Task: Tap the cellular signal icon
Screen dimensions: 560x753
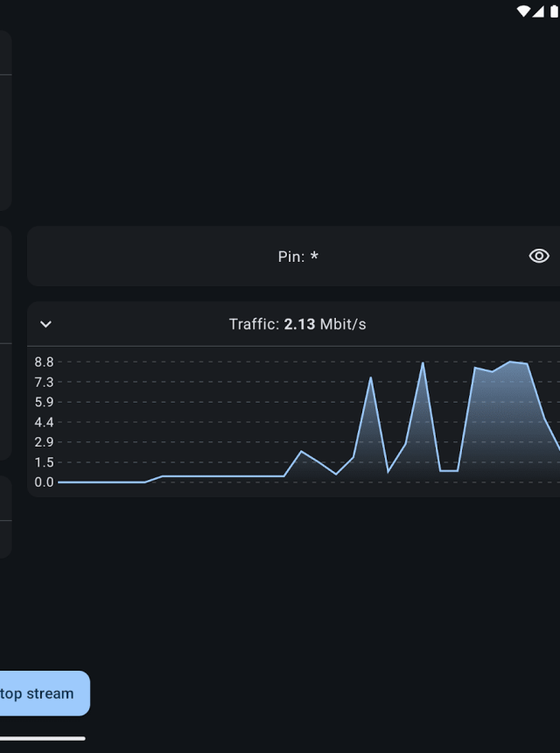Action: pyautogui.click(x=537, y=11)
